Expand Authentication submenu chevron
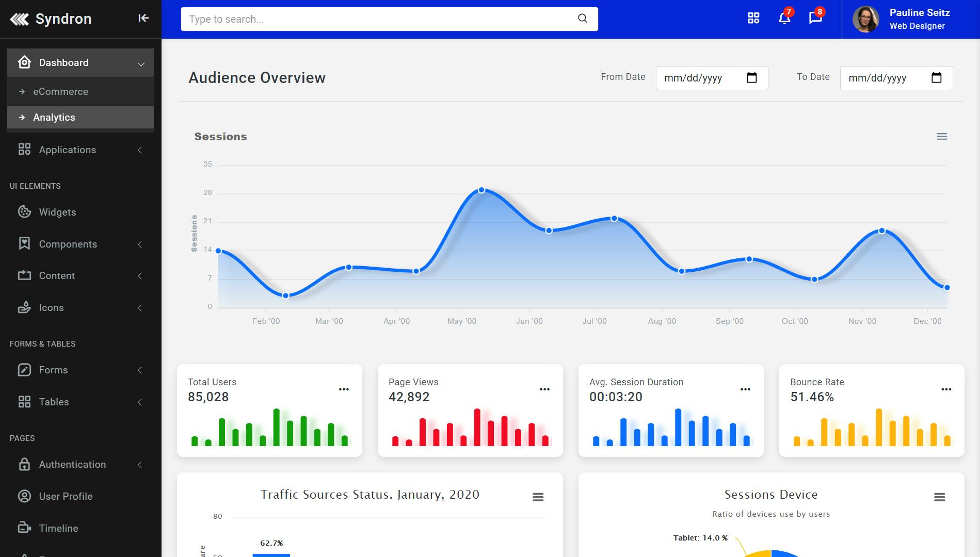Image resolution: width=980 pixels, height=557 pixels. click(x=140, y=465)
